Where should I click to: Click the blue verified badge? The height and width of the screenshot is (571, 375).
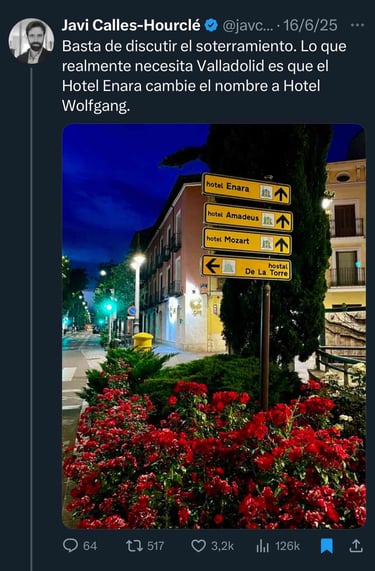(x=211, y=25)
